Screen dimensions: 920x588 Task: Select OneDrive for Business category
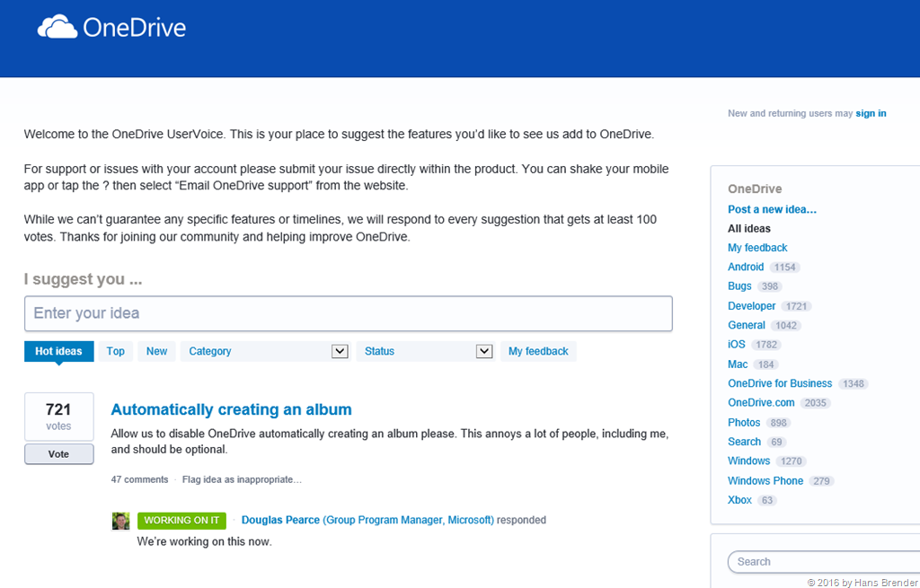click(780, 383)
